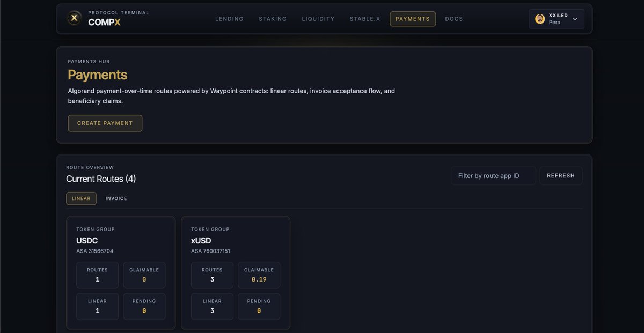Click ASA 760037151 text
This screenshot has height=333, width=644.
[211, 251]
